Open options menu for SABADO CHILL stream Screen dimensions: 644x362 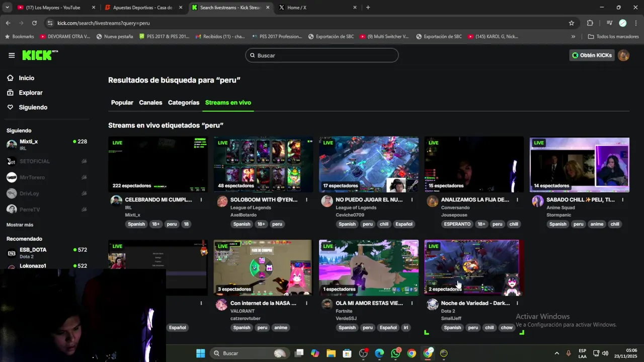click(x=623, y=200)
